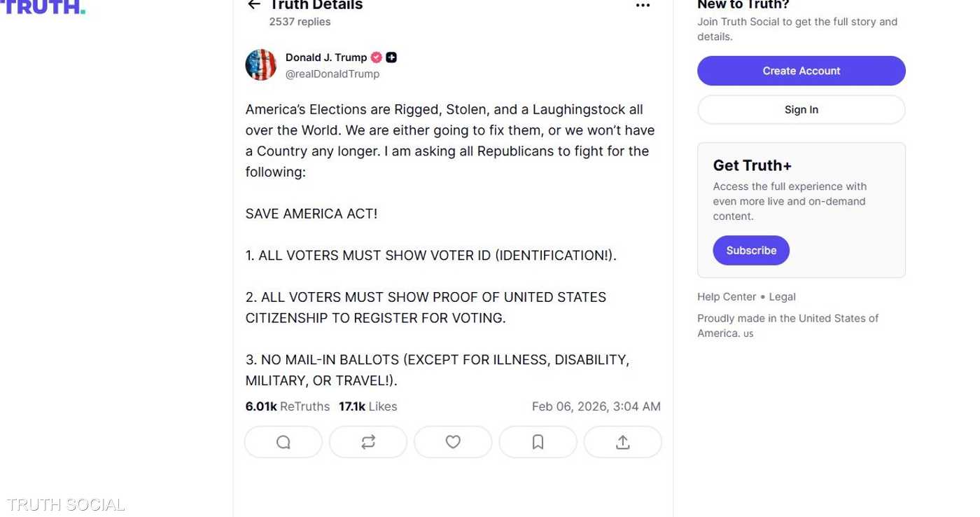Image resolution: width=980 pixels, height=517 pixels.
Task: Subscribe to Truth+
Action: click(751, 251)
